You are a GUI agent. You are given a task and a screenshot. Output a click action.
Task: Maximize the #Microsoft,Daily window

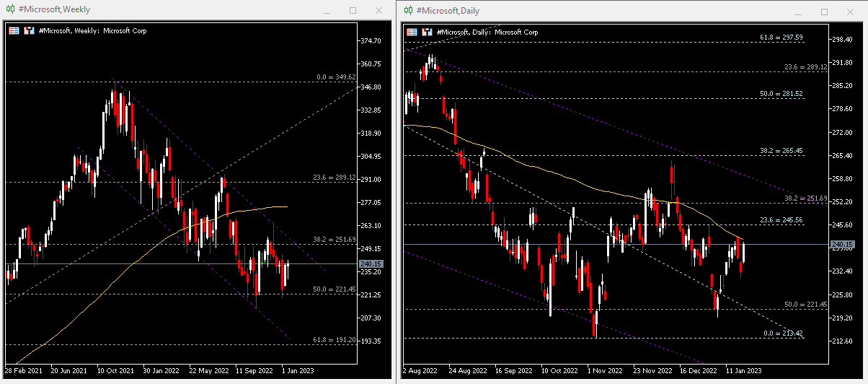pos(825,12)
